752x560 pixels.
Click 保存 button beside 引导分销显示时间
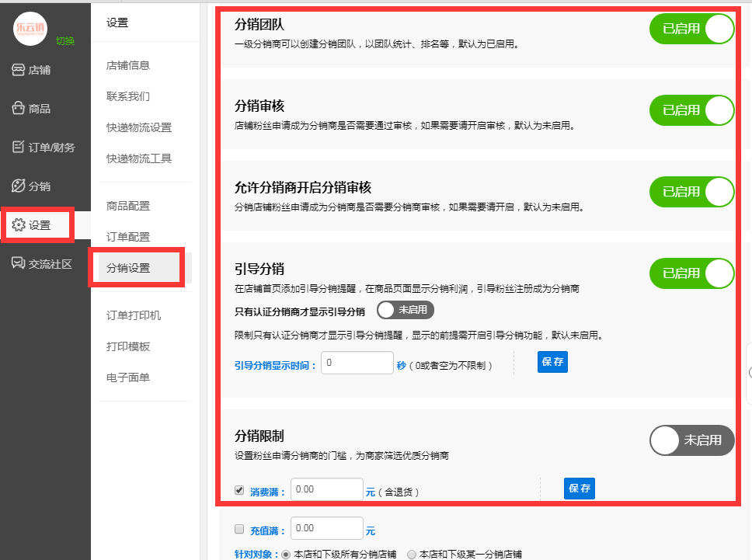552,363
